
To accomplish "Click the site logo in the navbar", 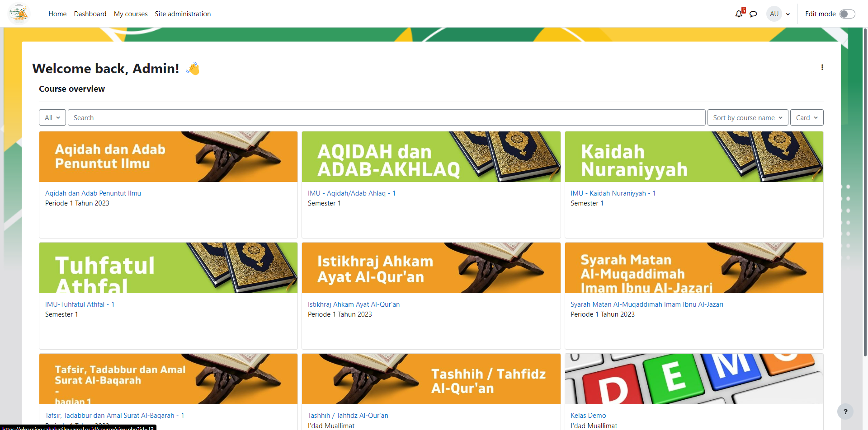I will pyautogui.click(x=19, y=14).
